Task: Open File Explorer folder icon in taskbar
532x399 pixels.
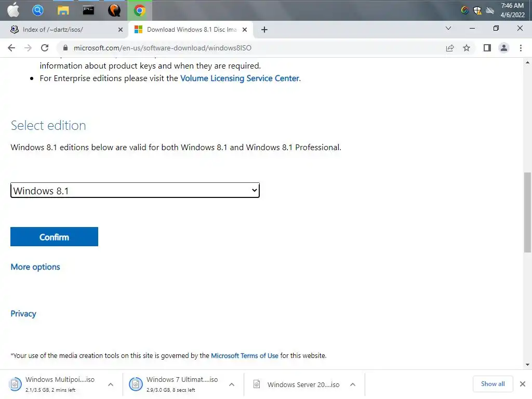Action: point(63,10)
